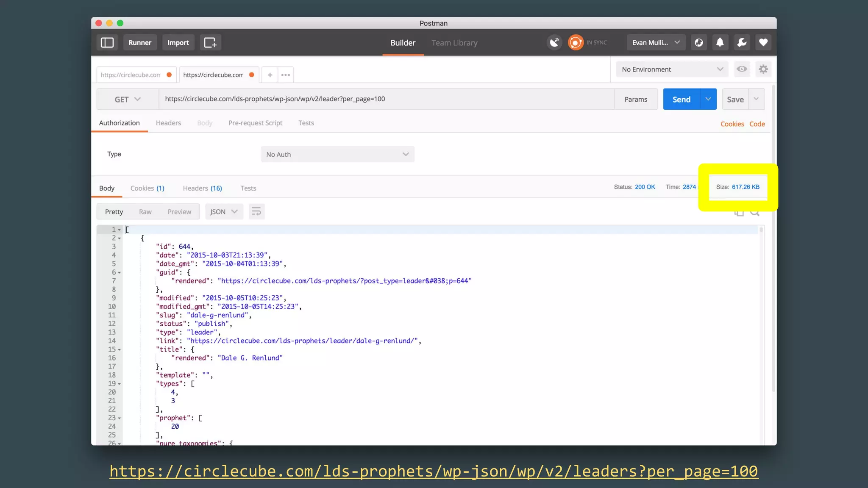Click the Import button
This screenshot has width=868, height=488.
coord(178,42)
